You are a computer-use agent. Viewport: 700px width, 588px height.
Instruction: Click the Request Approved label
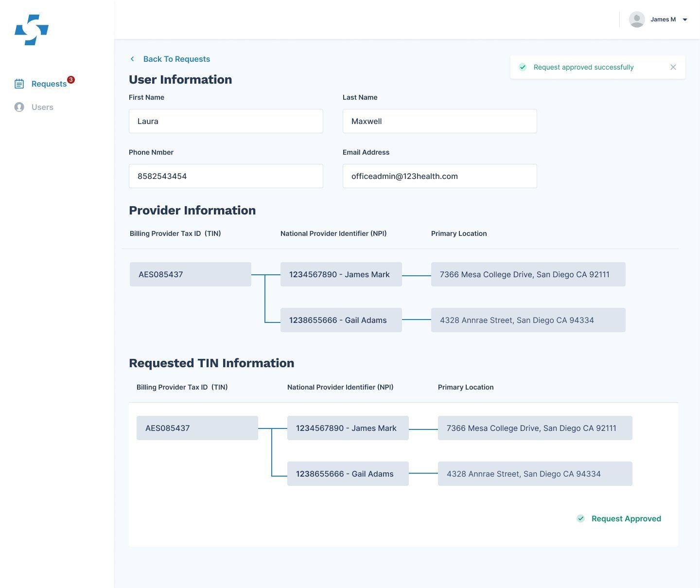[x=626, y=518]
